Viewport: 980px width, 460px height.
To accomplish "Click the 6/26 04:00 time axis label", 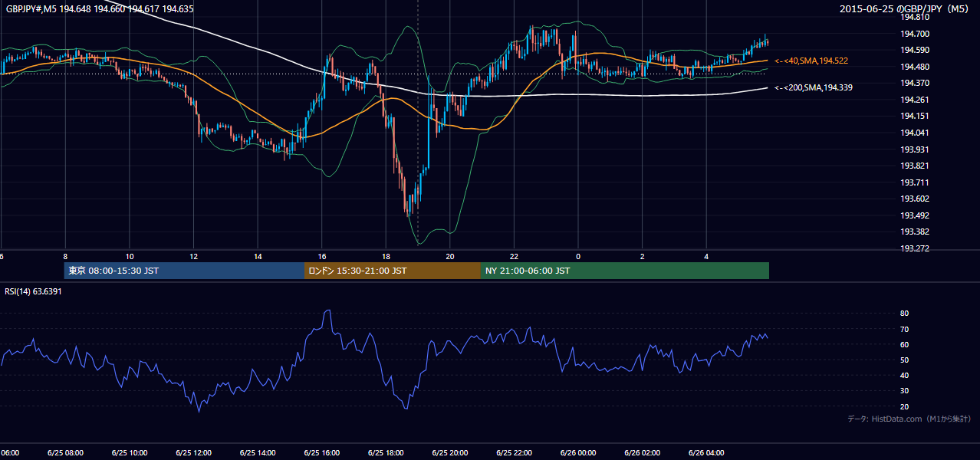I will [x=707, y=453].
